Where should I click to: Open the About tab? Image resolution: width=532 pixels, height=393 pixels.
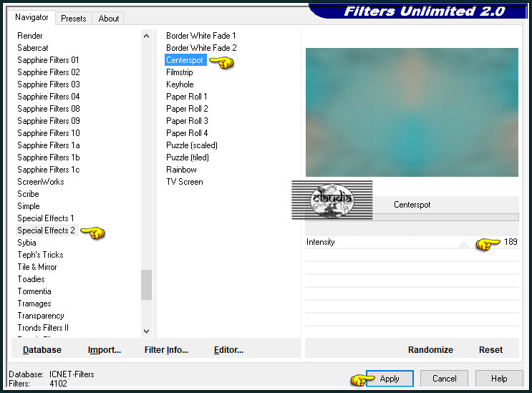[109, 19]
